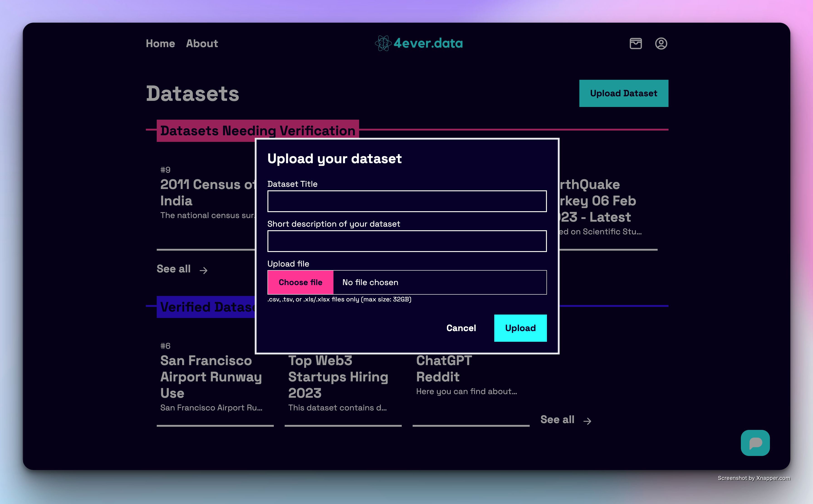Click the Home navigation menu item
The height and width of the screenshot is (504, 813).
tap(160, 44)
